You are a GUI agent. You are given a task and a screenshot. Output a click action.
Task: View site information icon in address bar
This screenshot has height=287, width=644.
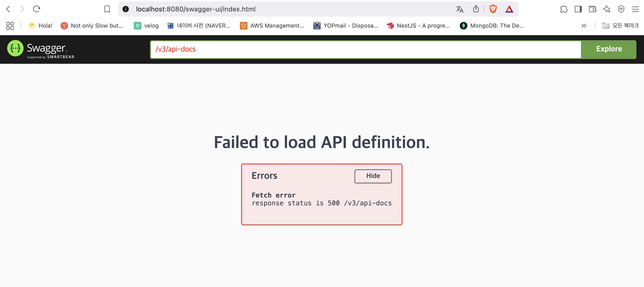pyautogui.click(x=125, y=9)
